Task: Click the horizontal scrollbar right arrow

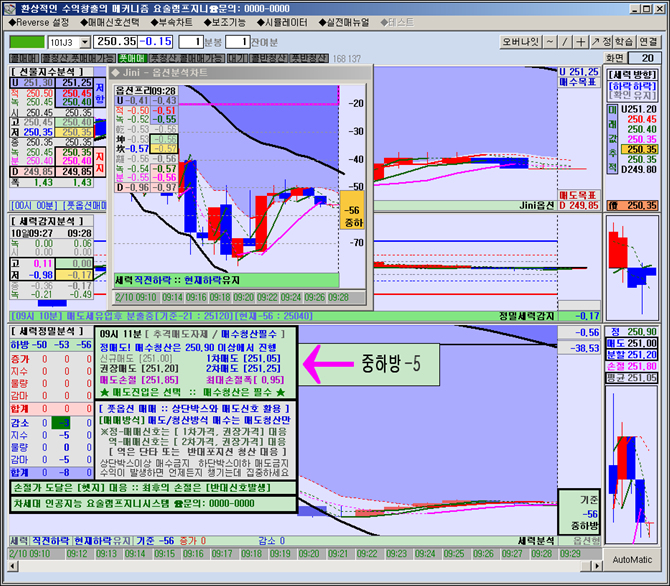Action: click(x=596, y=566)
